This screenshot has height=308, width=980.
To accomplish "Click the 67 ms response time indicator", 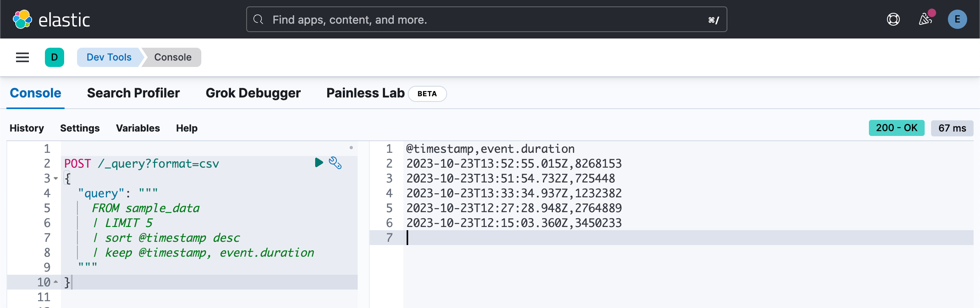I will 952,128.
